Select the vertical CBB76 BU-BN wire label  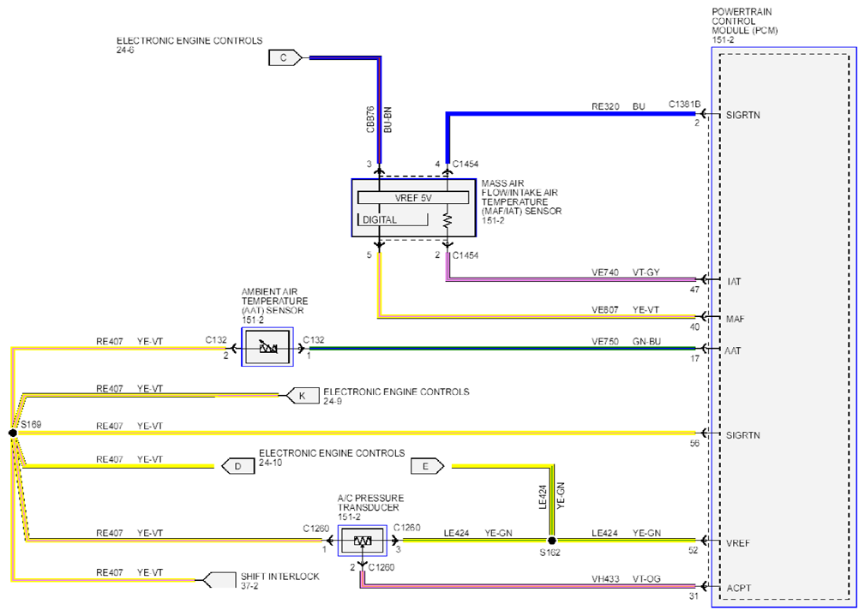pos(379,119)
